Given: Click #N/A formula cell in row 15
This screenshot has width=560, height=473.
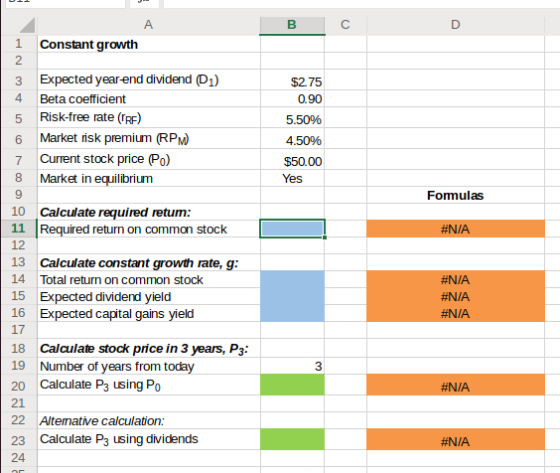Looking at the screenshot, I should point(455,296).
